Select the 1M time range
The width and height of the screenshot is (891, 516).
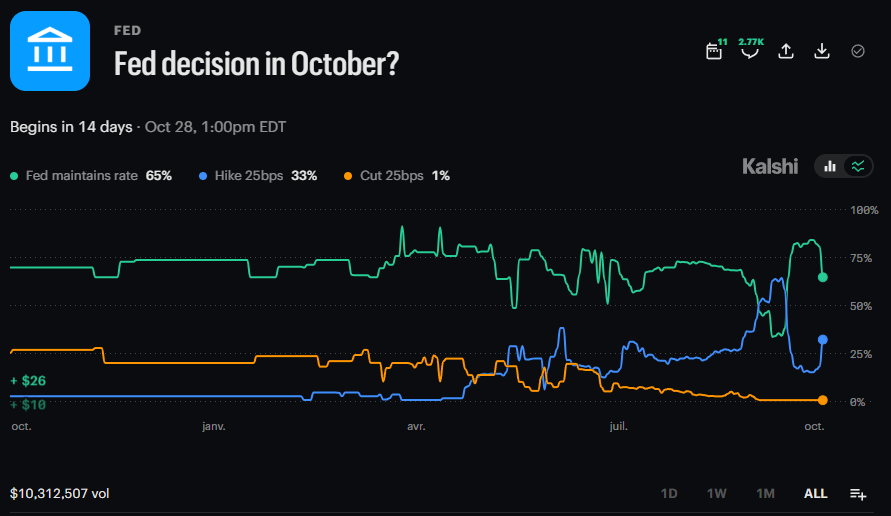765,494
